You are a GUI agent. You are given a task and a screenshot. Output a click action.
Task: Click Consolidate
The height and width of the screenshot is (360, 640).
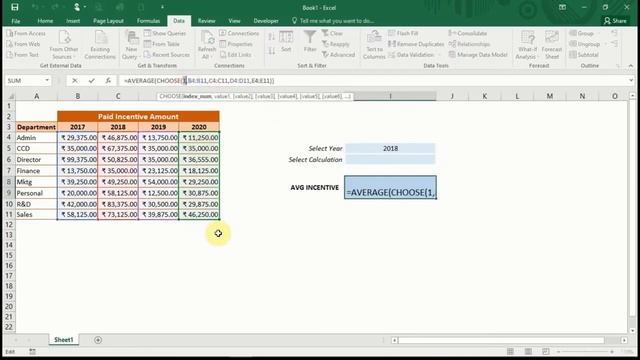pyautogui.click(x=468, y=33)
